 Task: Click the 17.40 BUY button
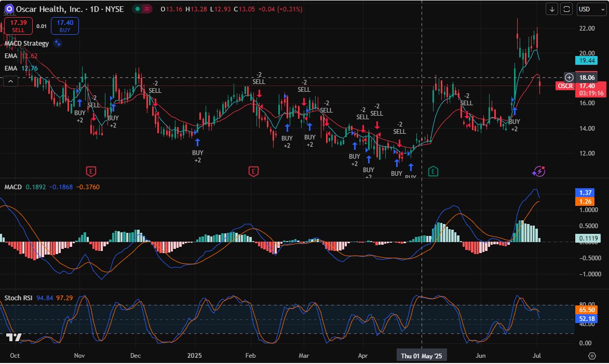[65, 26]
